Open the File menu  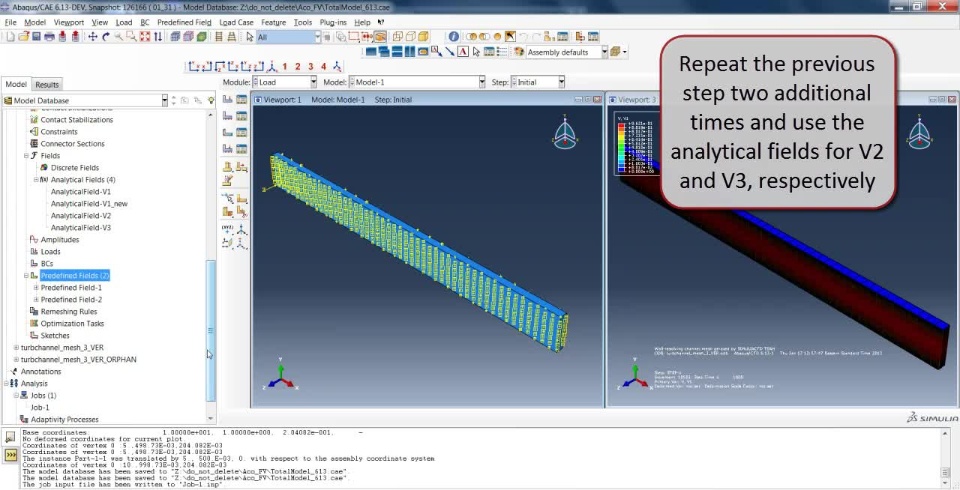click(10, 22)
